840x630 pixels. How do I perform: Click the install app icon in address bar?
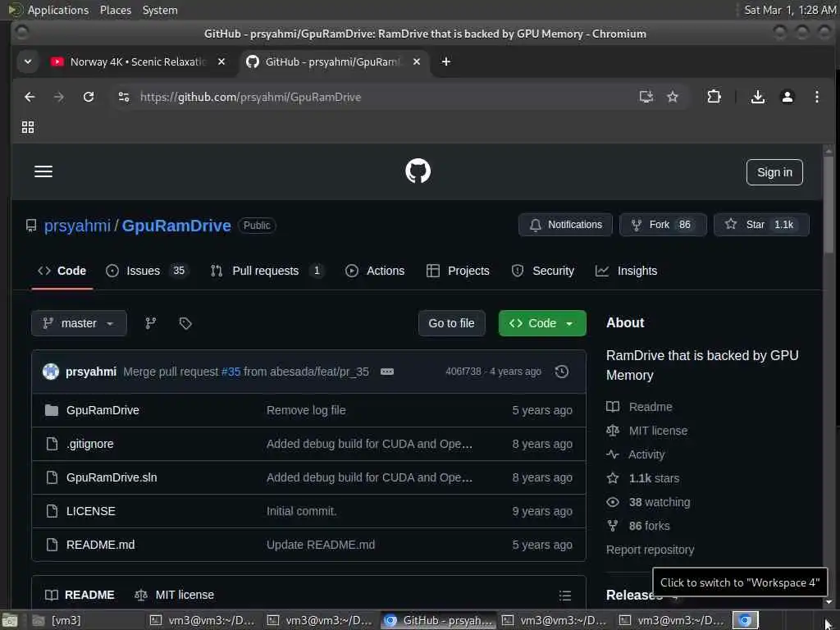(x=646, y=97)
